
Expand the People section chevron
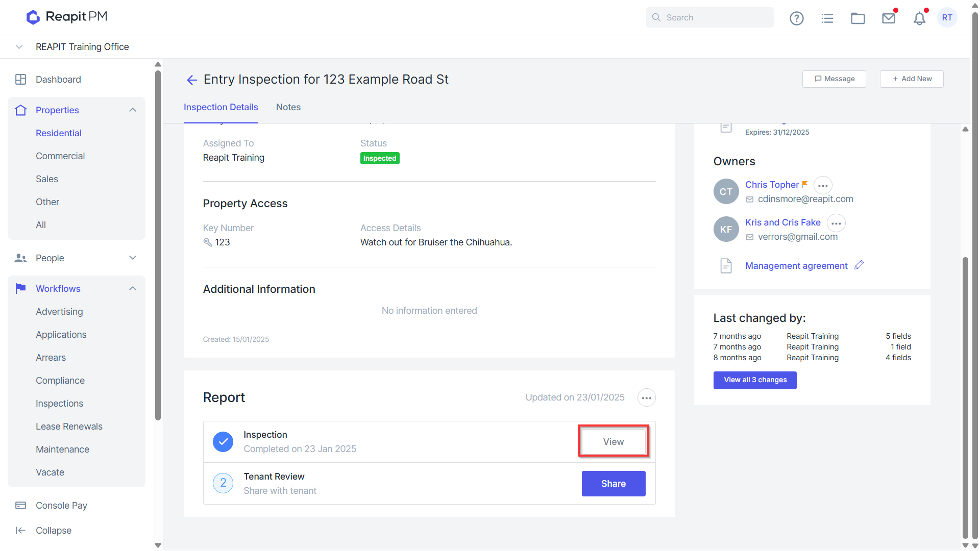pos(133,258)
